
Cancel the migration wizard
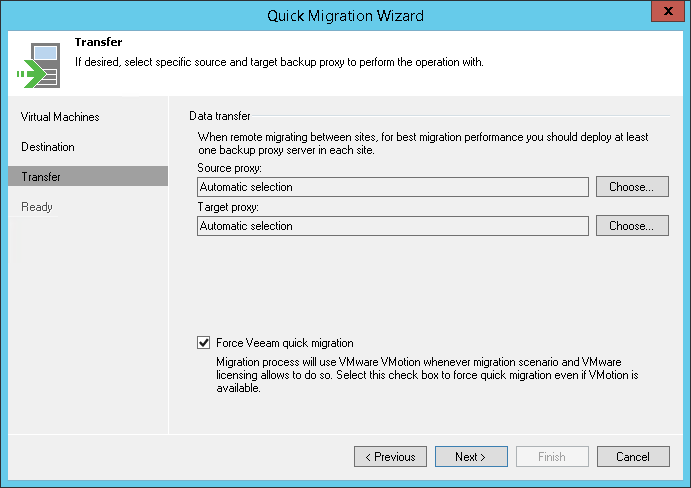[633, 457]
